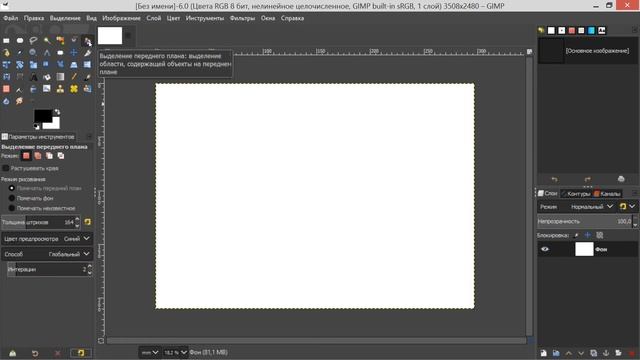Raise the layer with up arrow
This screenshot has height=360, width=640.
tap(569, 353)
